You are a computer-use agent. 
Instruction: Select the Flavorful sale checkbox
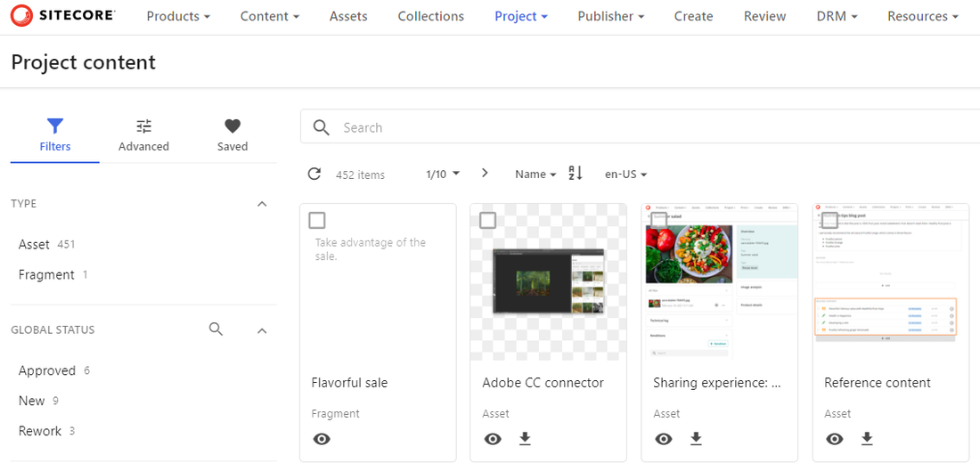(317, 220)
